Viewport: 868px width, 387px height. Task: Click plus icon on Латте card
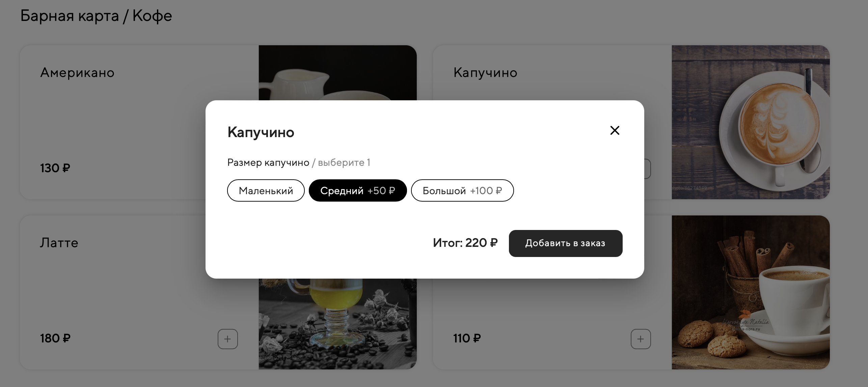[x=228, y=339]
